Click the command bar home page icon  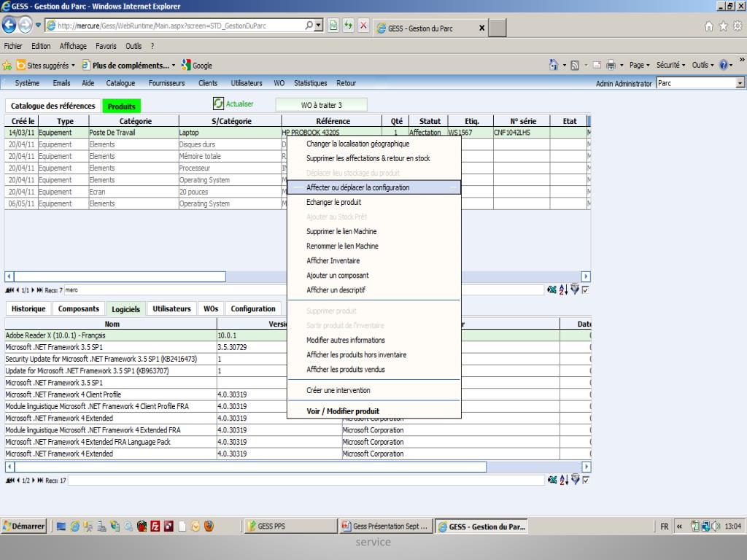(x=554, y=65)
